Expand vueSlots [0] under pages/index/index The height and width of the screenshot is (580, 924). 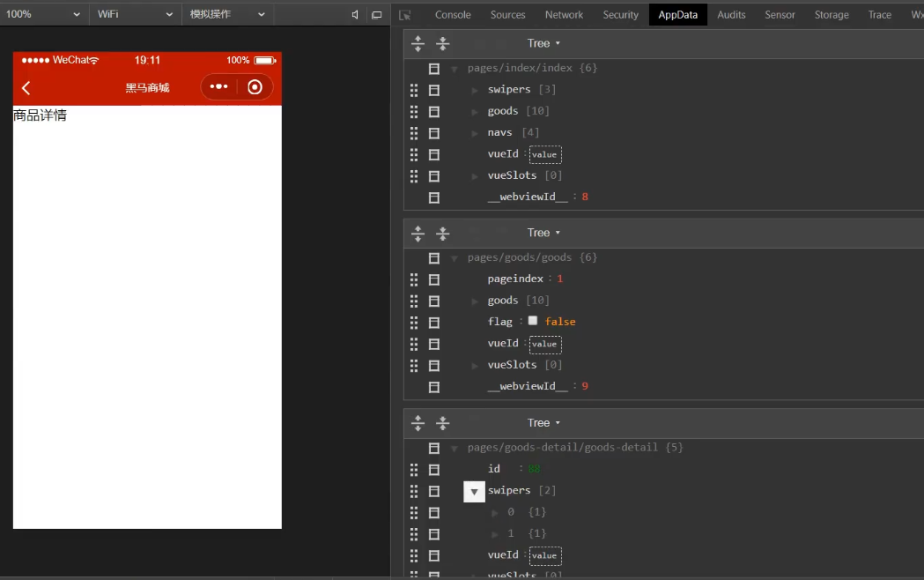pos(475,176)
